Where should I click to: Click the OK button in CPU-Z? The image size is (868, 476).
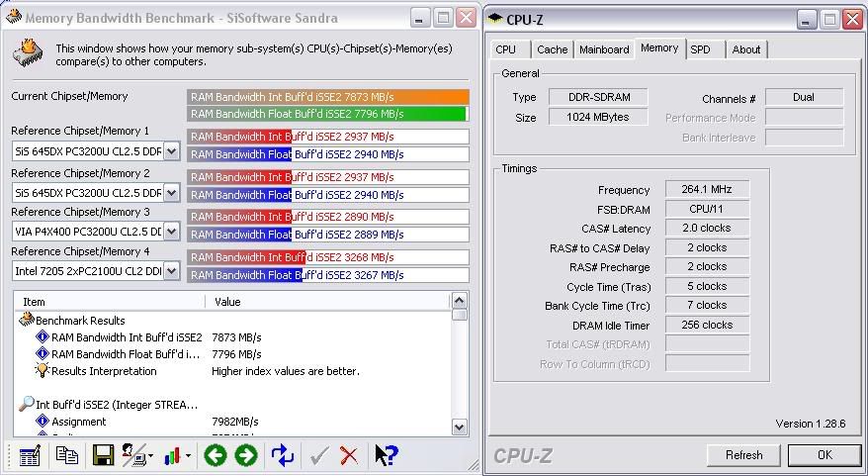point(825,455)
